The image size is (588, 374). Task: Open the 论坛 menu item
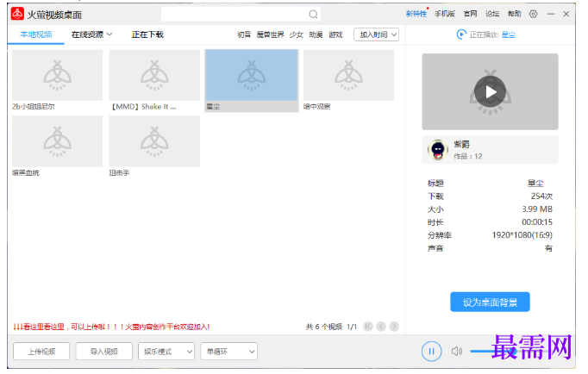(x=492, y=14)
